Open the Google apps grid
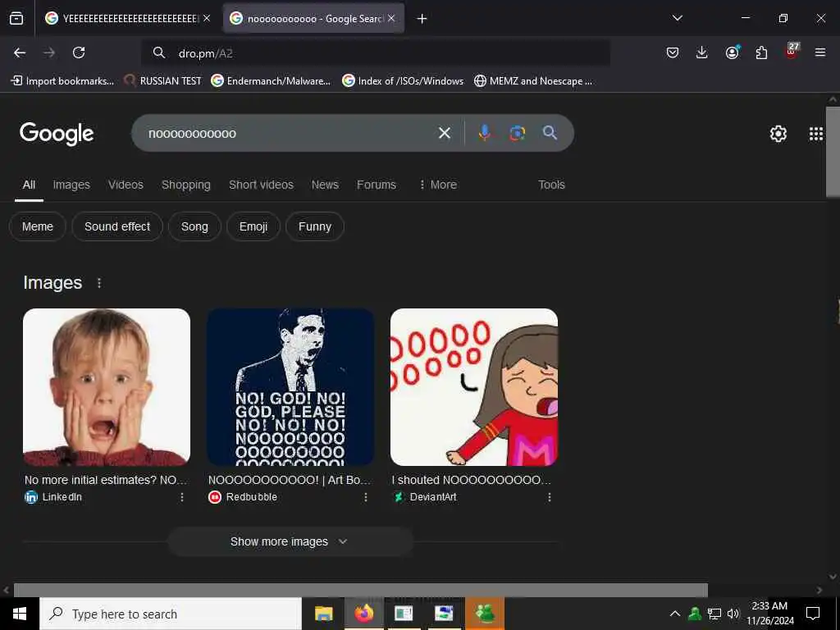Viewport: 840px width, 630px height. 816,134
